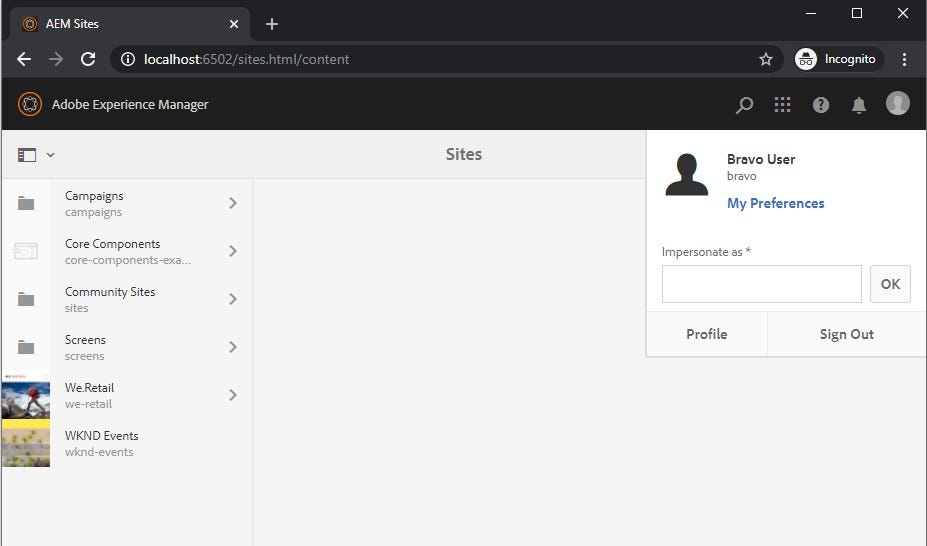Click the Bravo User name text
Image resolution: width=927 pixels, height=546 pixels.
[761, 159]
